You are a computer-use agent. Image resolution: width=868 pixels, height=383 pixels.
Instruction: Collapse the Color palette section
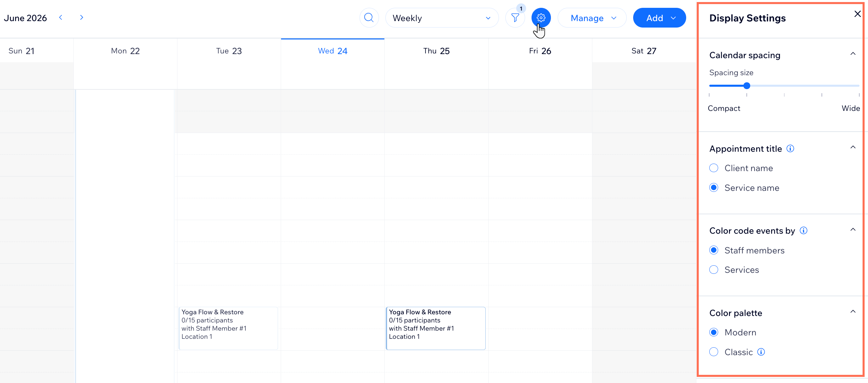pyautogui.click(x=853, y=312)
